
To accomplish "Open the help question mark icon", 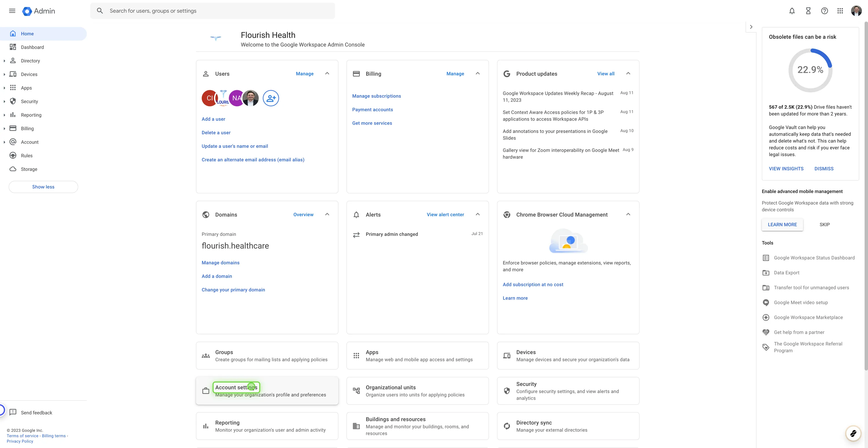I will coord(824,11).
